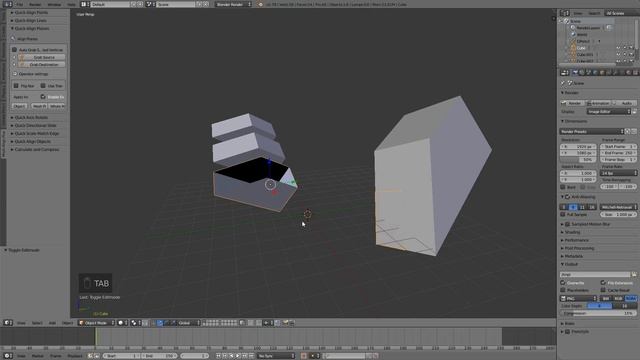Expand the Quick Scale Match Edge panel
The image size is (640, 360).
(37, 133)
